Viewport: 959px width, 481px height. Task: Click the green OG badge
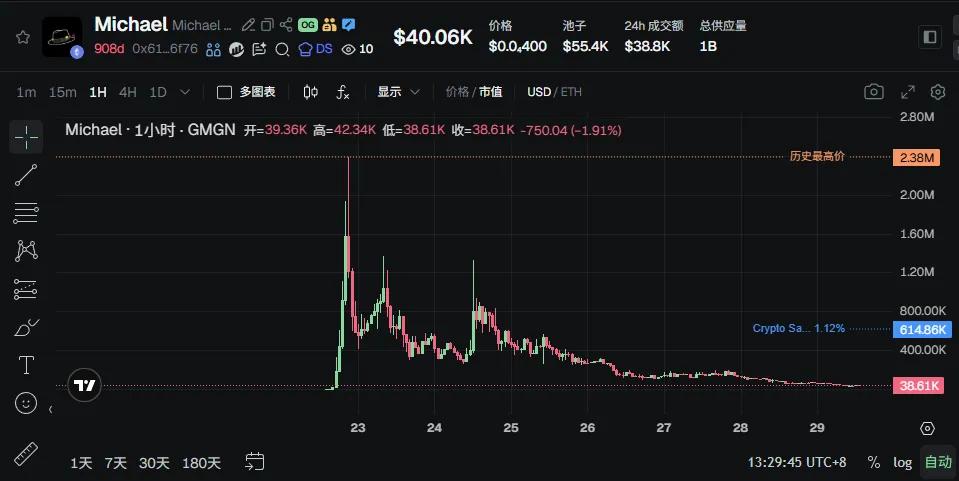point(308,25)
